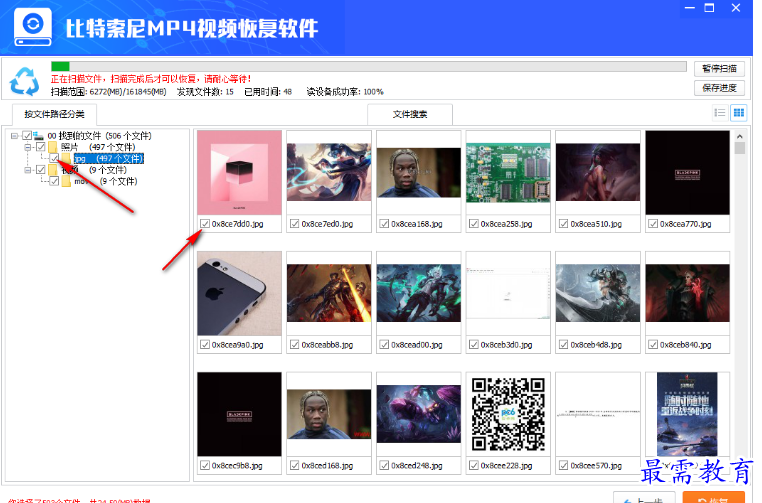
Task: Click the 照片 folder icon
Action: [52, 147]
